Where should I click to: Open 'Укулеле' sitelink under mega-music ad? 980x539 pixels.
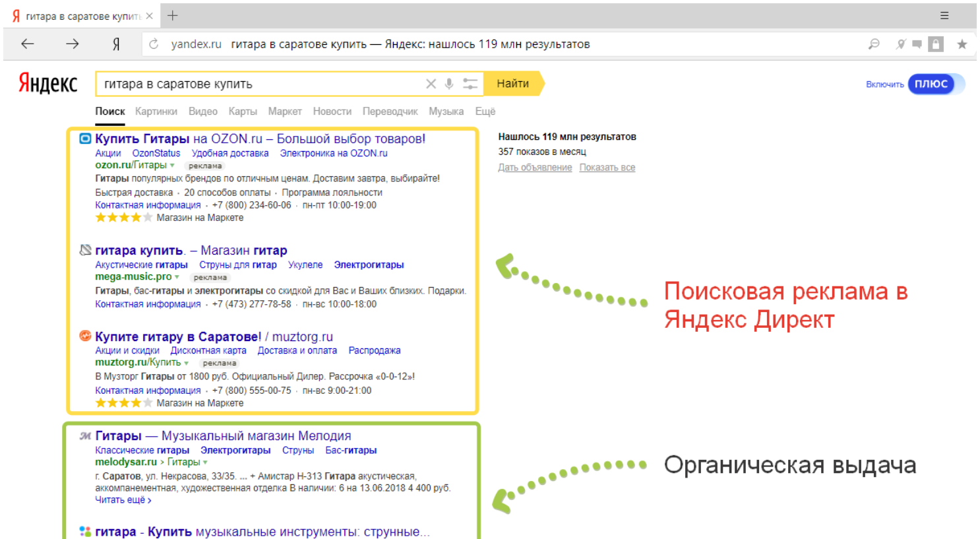pyautogui.click(x=305, y=265)
